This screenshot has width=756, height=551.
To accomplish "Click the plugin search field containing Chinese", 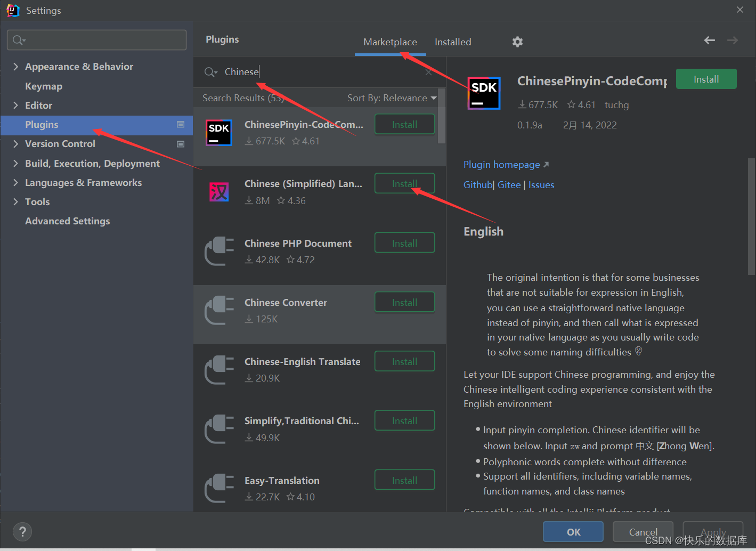I will pyautogui.click(x=320, y=72).
